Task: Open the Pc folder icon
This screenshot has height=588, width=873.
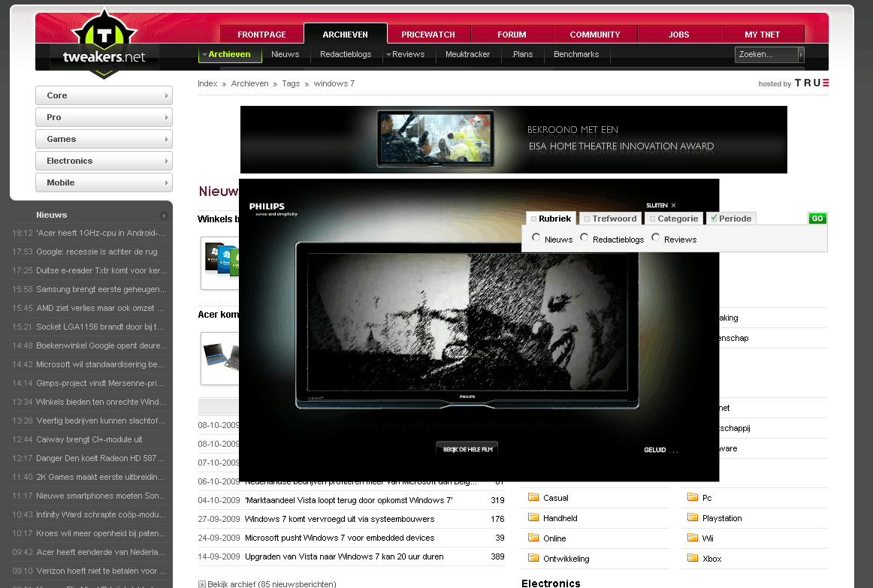Action: point(693,497)
